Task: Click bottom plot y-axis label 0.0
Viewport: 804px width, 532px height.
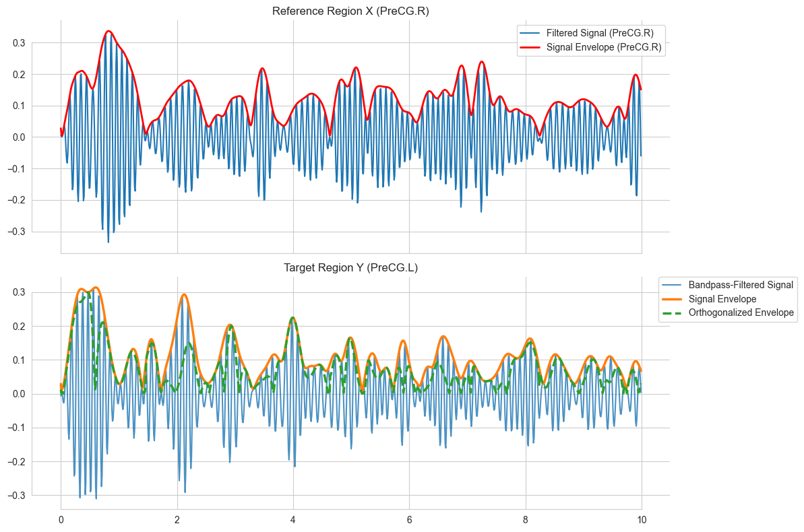Action: 19,394
